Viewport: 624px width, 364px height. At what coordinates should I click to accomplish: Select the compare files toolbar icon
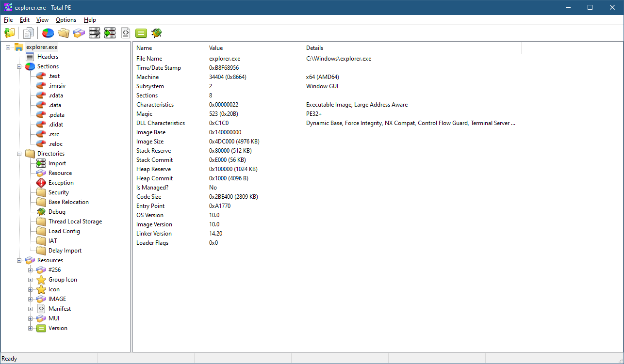click(28, 33)
